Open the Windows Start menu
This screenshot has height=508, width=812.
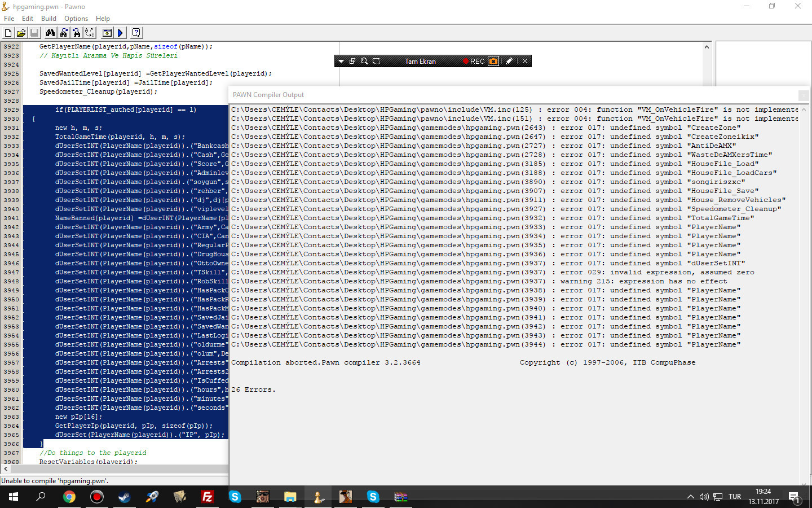click(x=14, y=497)
